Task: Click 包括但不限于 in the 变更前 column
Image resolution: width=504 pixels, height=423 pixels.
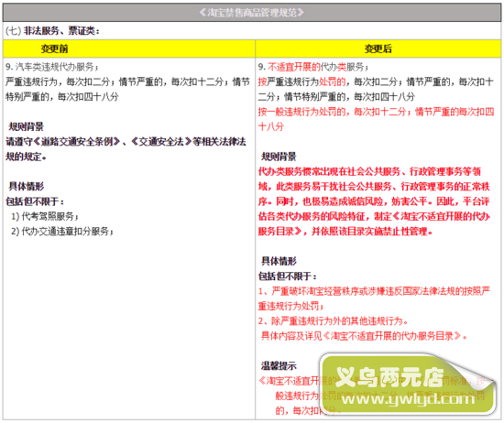Action: tap(35, 201)
